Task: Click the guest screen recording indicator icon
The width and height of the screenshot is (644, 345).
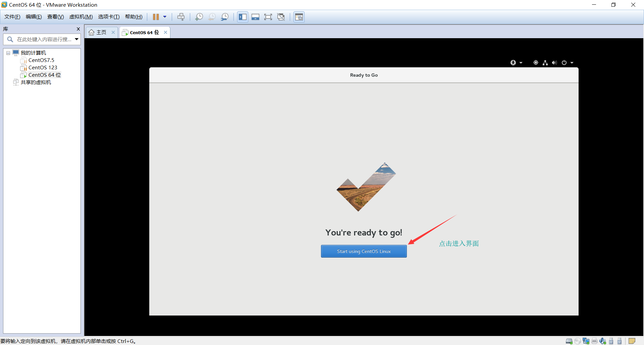Action: tap(536, 63)
